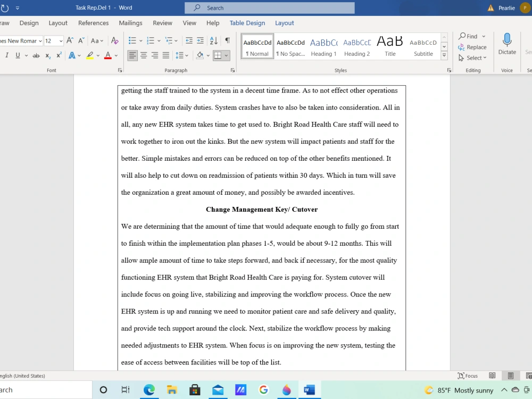This screenshot has height=399, width=532.
Task: Apply the Normal style
Action: [257, 46]
